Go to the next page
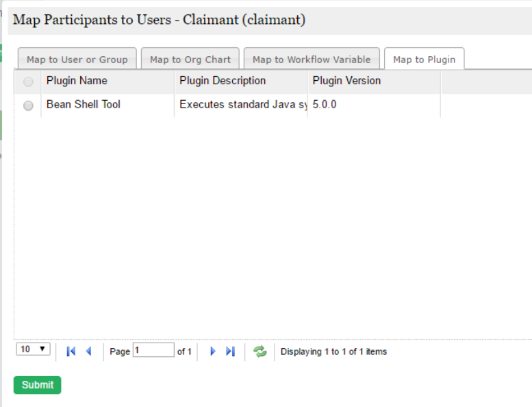Screen dimensions: 532x407 212,351
